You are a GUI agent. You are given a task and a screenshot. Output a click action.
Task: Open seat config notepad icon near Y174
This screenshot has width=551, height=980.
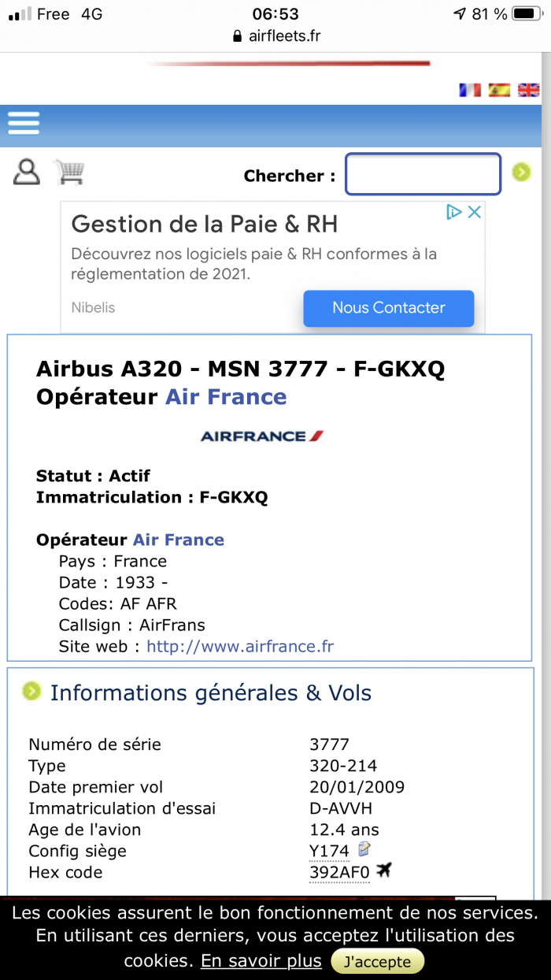(x=364, y=849)
